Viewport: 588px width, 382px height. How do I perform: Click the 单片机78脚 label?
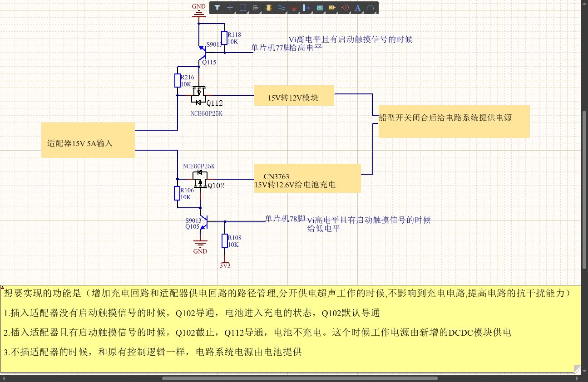(x=285, y=218)
